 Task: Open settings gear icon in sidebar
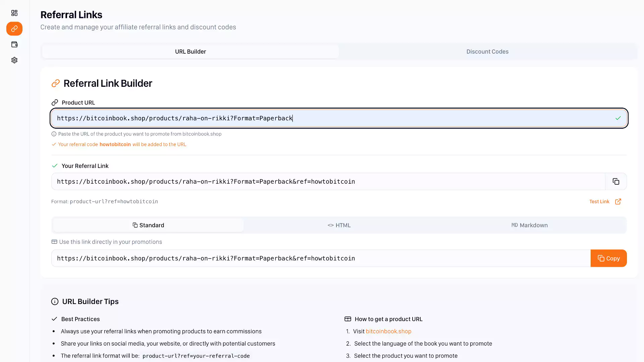click(14, 60)
